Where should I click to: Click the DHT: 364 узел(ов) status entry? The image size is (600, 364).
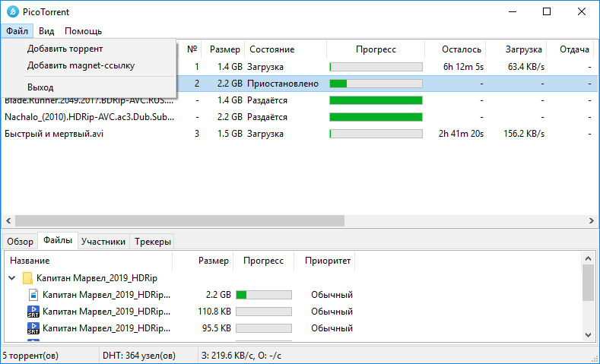click(139, 356)
